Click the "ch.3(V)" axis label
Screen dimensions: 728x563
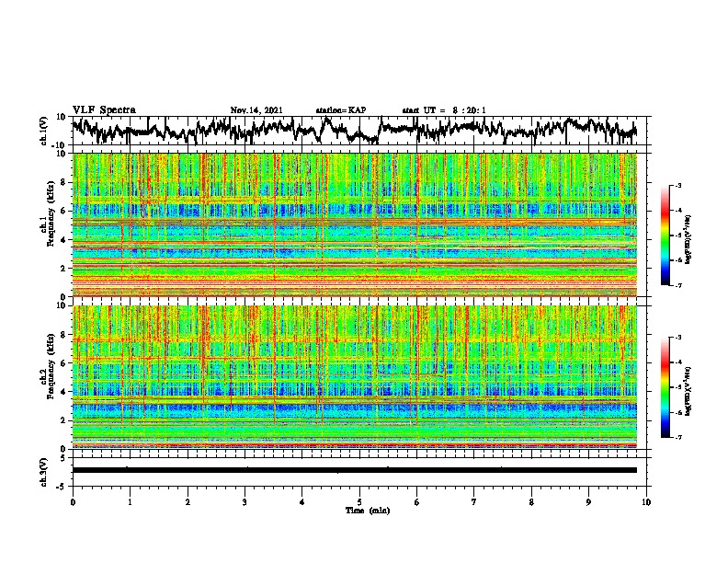point(44,472)
